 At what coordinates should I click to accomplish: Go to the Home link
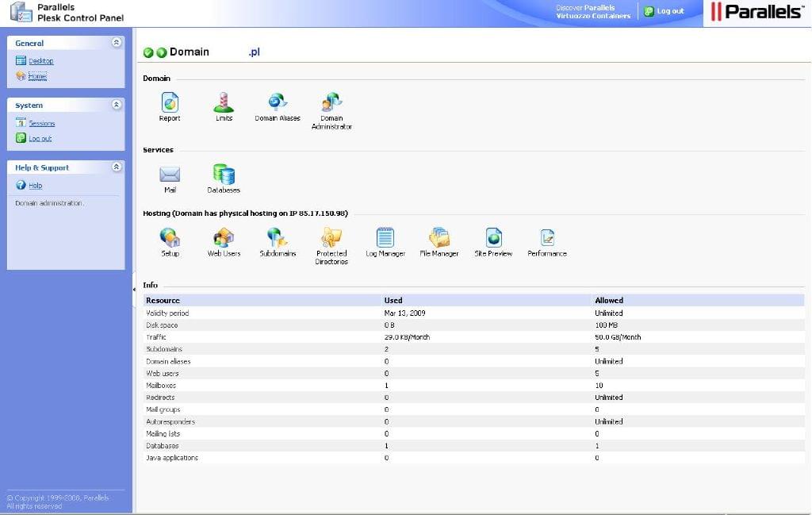(x=37, y=76)
